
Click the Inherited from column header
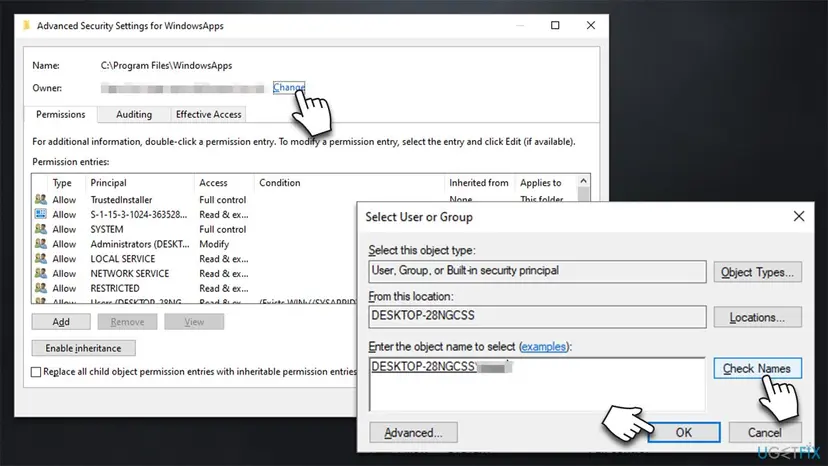tap(478, 183)
